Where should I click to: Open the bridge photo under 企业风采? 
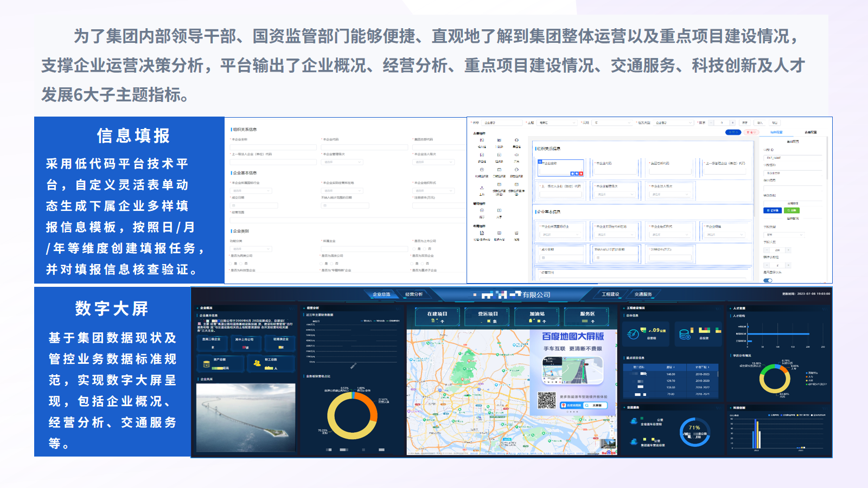(246, 418)
